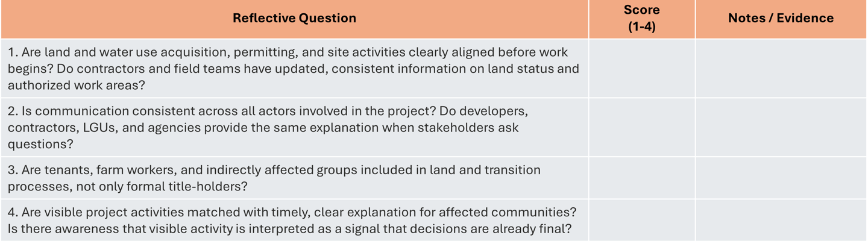This screenshot has height=241, width=868.
Task: Click the text 'not only formal title-holders?'
Action: 162,187
